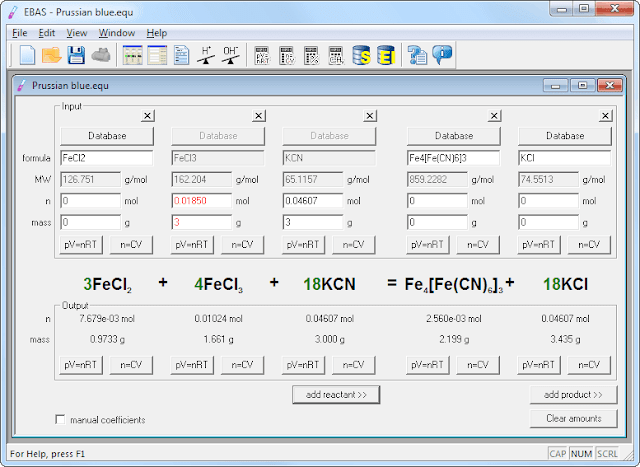
Task: Click output value 7.679e-03 mol
Action: (x=107, y=319)
